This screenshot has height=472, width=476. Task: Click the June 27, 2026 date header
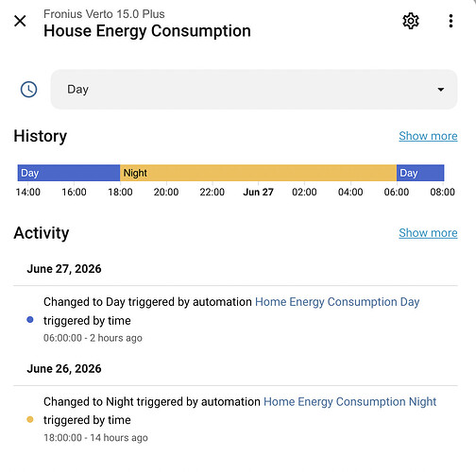coord(64,269)
